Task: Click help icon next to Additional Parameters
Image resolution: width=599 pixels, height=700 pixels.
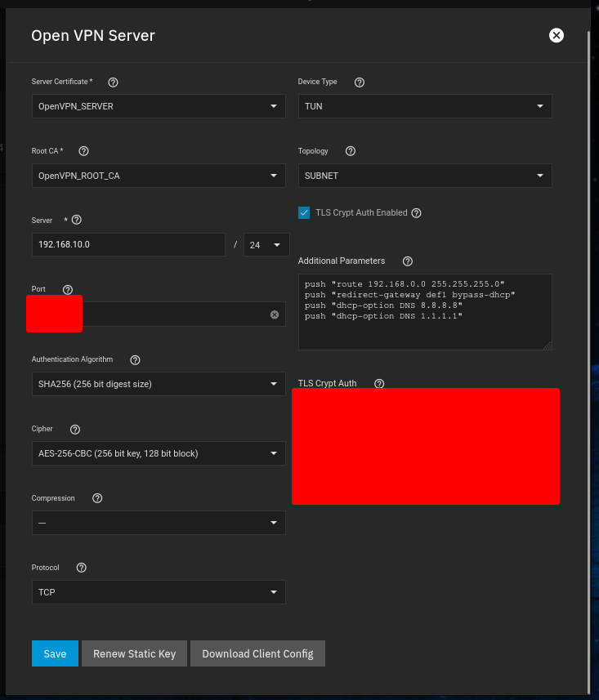Action: click(x=408, y=261)
